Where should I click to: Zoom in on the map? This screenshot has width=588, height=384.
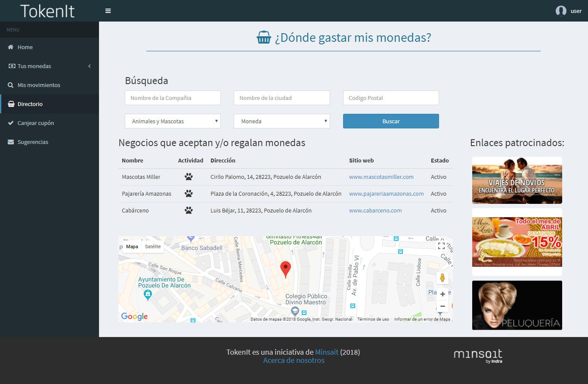click(443, 294)
